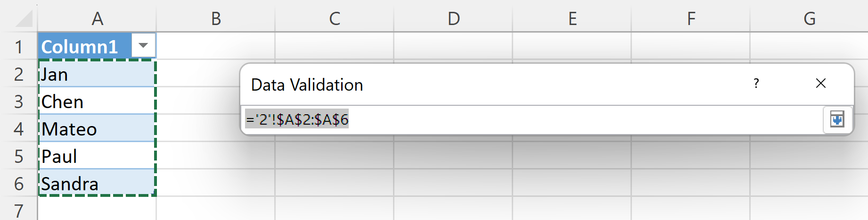Select cell containing Sandra
The width and height of the screenshot is (868, 220).
point(97,183)
